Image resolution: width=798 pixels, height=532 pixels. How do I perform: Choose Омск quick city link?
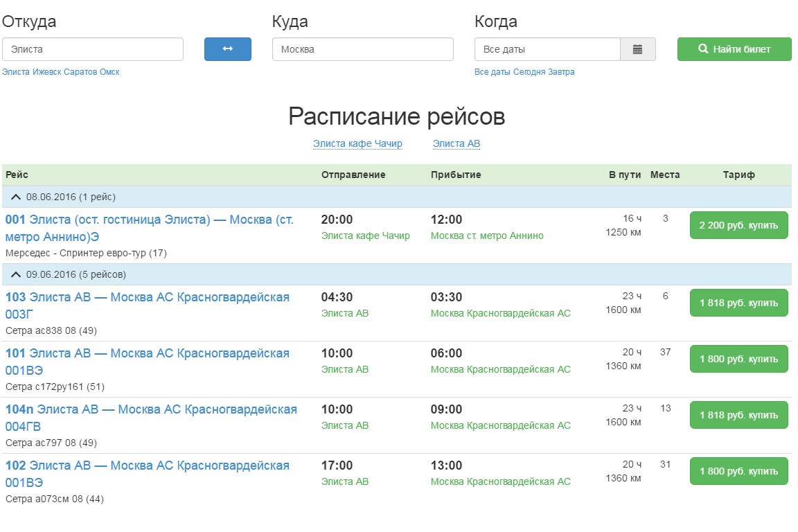click(x=109, y=72)
